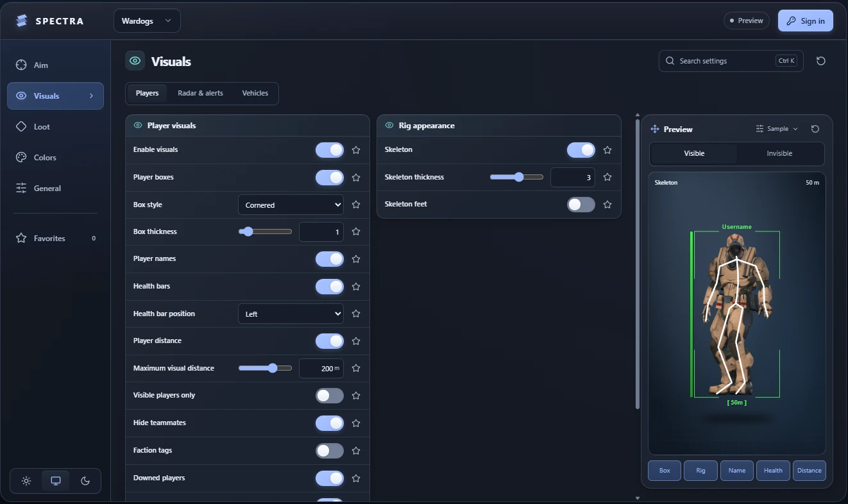Switch to light theme sun icon
The width and height of the screenshot is (848, 504).
click(x=26, y=481)
